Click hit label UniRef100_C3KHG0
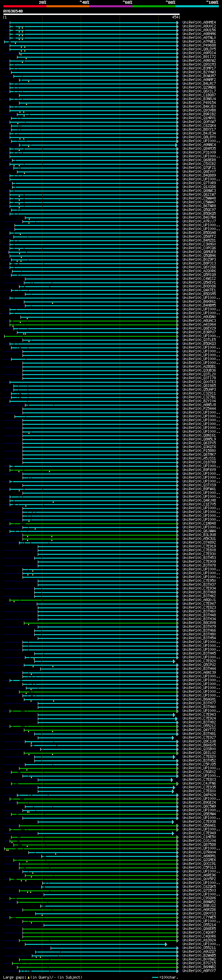The width and height of the screenshot is (222, 980). 199,244
